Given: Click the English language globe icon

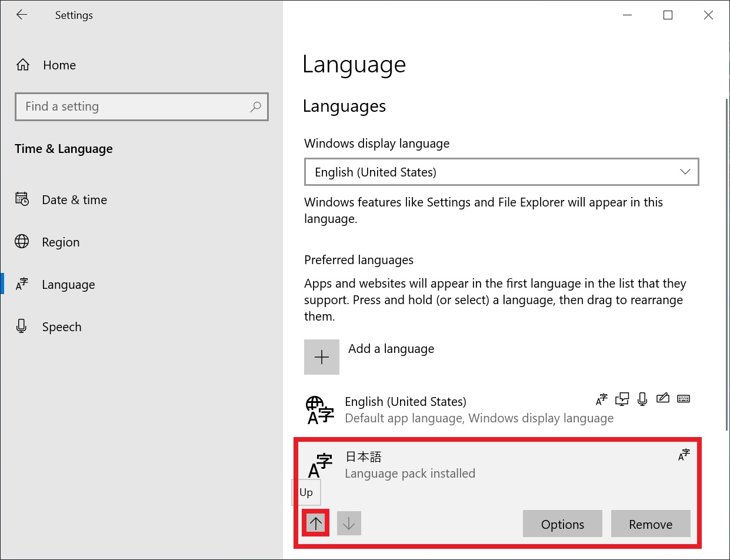Looking at the screenshot, I should [320, 410].
